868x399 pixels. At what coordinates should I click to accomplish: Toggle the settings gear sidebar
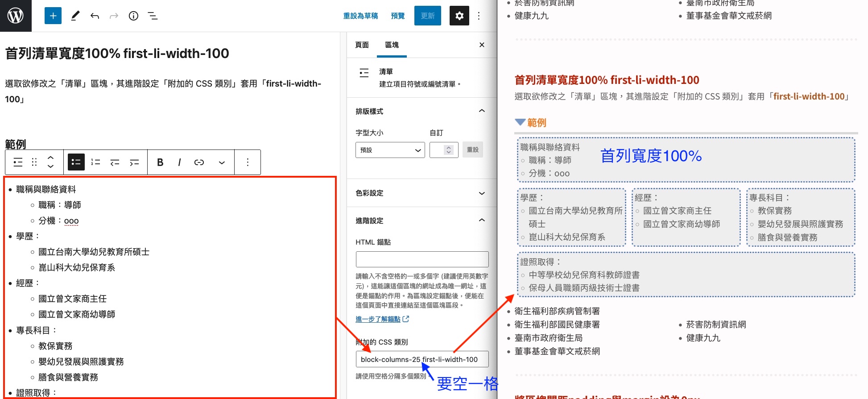(x=459, y=16)
